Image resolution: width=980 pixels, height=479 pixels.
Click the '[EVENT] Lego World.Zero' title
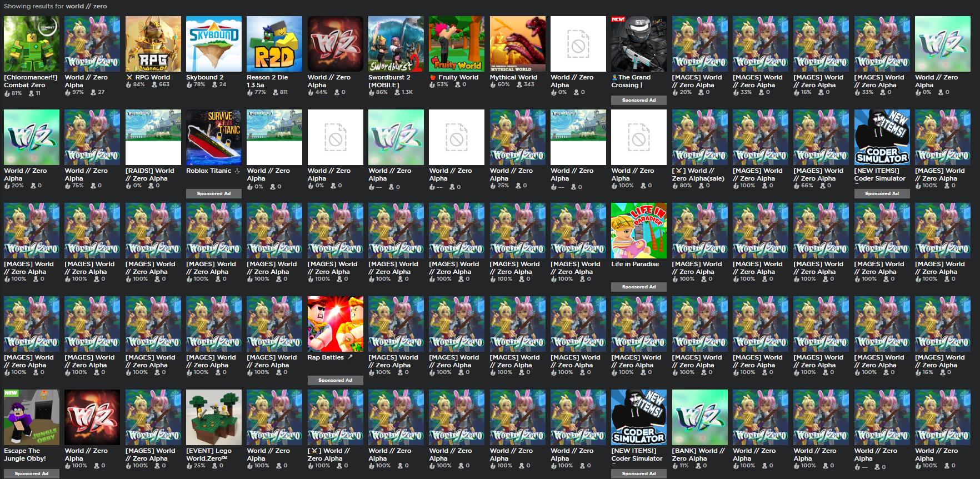pyautogui.click(x=209, y=455)
